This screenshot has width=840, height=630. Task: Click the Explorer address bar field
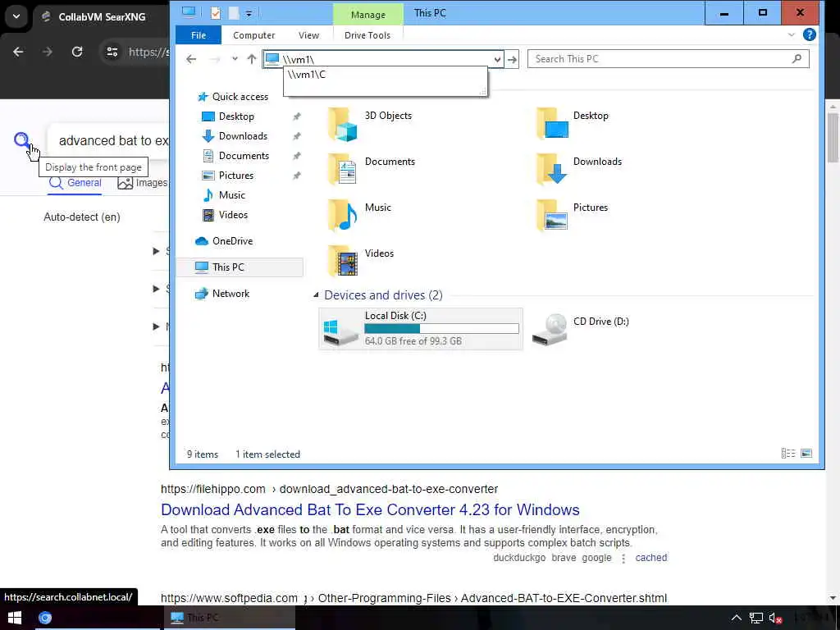pyautogui.click(x=382, y=59)
